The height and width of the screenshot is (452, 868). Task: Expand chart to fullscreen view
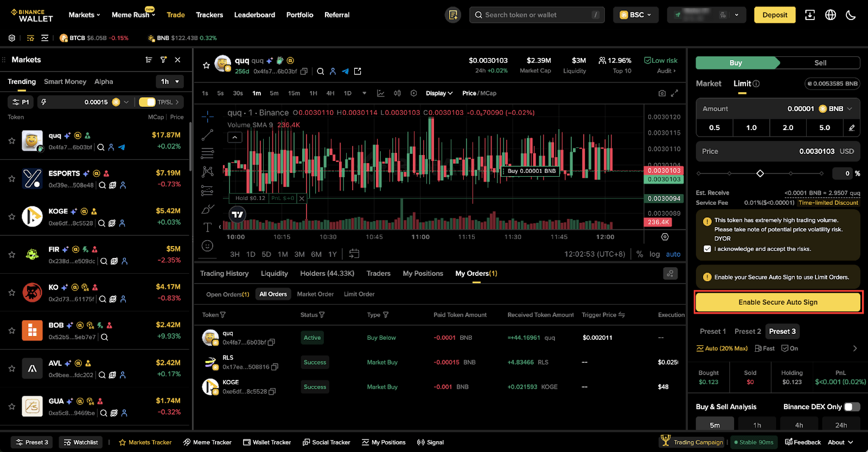point(675,93)
